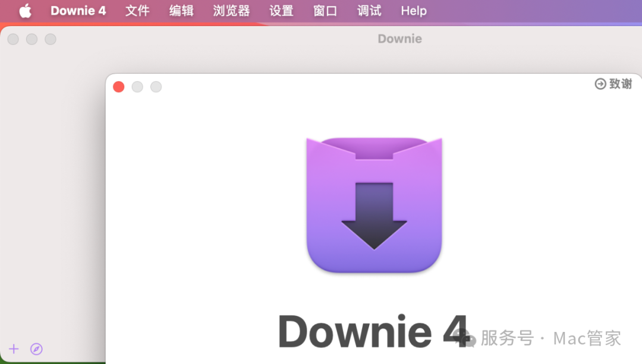Open the Help menu

(414, 11)
